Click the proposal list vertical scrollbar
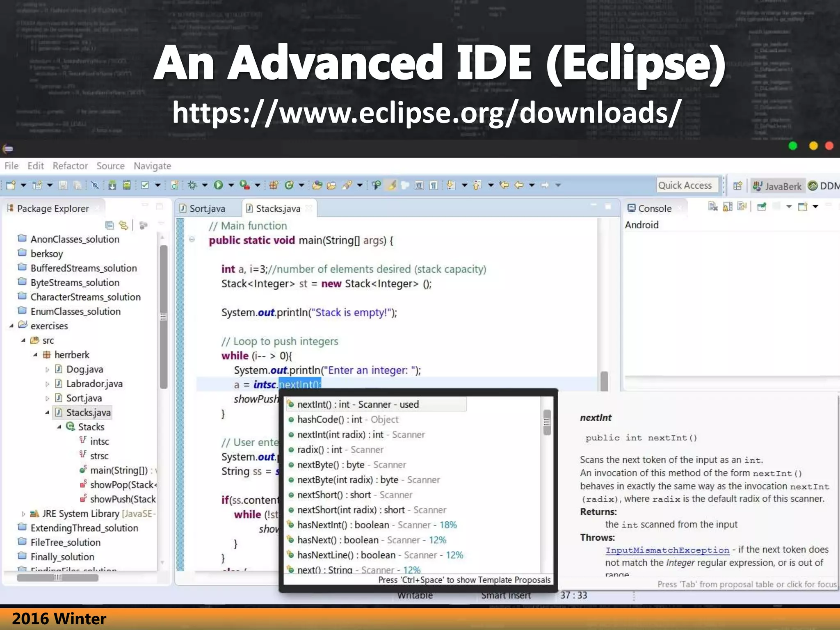 click(547, 422)
